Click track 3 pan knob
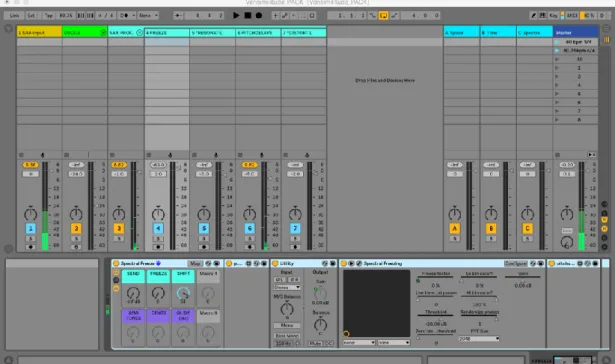This screenshot has height=364, width=615. click(x=119, y=214)
